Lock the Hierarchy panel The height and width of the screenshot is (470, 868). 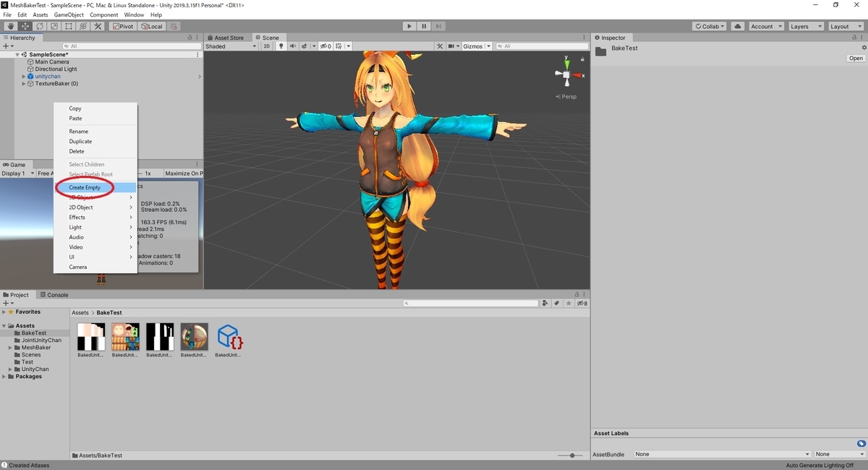[x=190, y=38]
